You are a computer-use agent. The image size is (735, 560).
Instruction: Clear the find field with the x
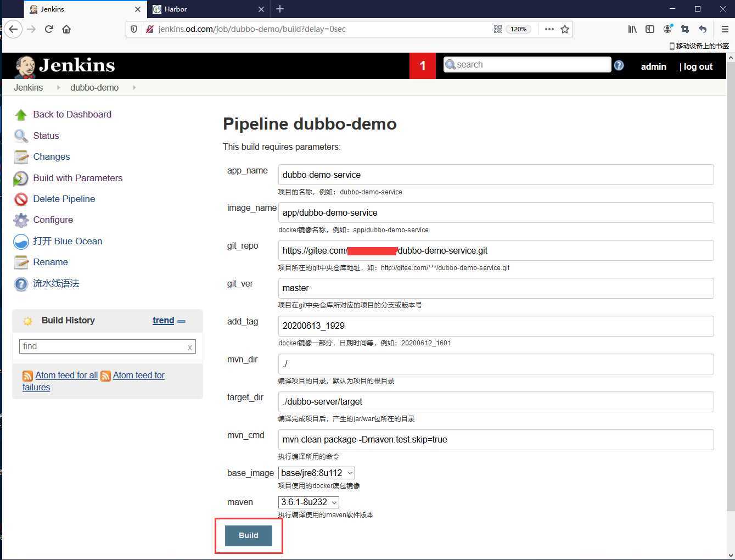click(190, 347)
